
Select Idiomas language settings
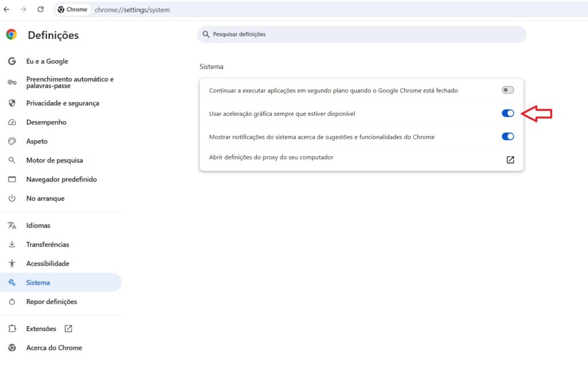pos(38,225)
